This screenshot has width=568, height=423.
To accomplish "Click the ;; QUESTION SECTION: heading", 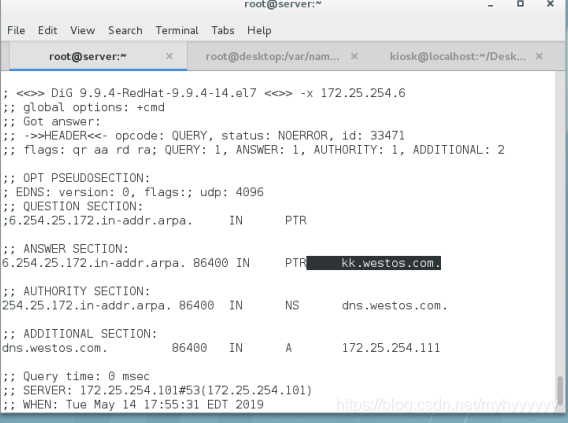I will click(73, 206).
